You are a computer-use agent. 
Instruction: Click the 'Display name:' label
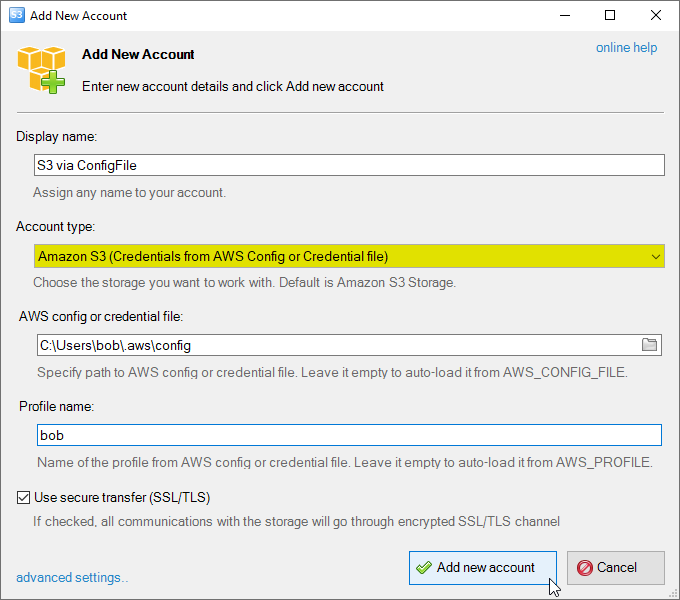pyautogui.click(x=56, y=137)
